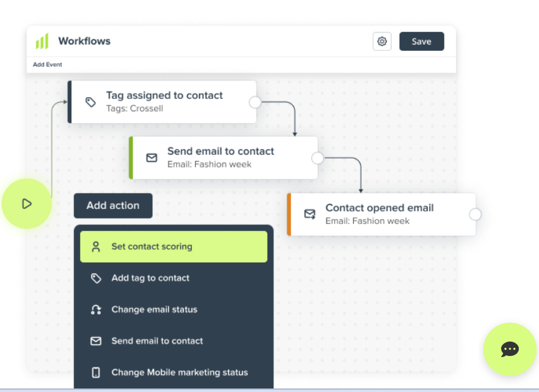Click output connector of Send email node
The height and width of the screenshot is (392, 539).
pyautogui.click(x=317, y=158)
